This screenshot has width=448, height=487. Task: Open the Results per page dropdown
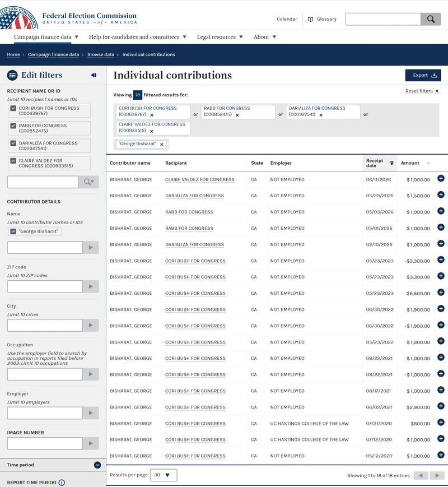click(164, 475)
